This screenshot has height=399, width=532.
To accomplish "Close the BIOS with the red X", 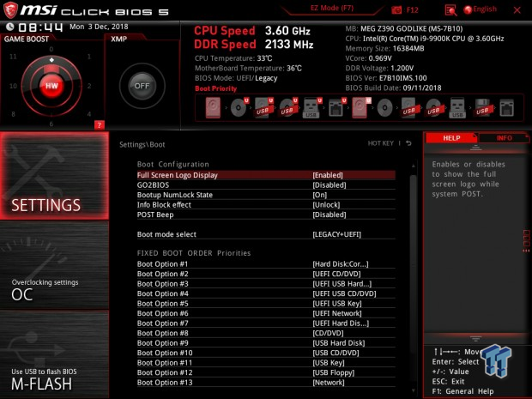I will pos(517,10).
